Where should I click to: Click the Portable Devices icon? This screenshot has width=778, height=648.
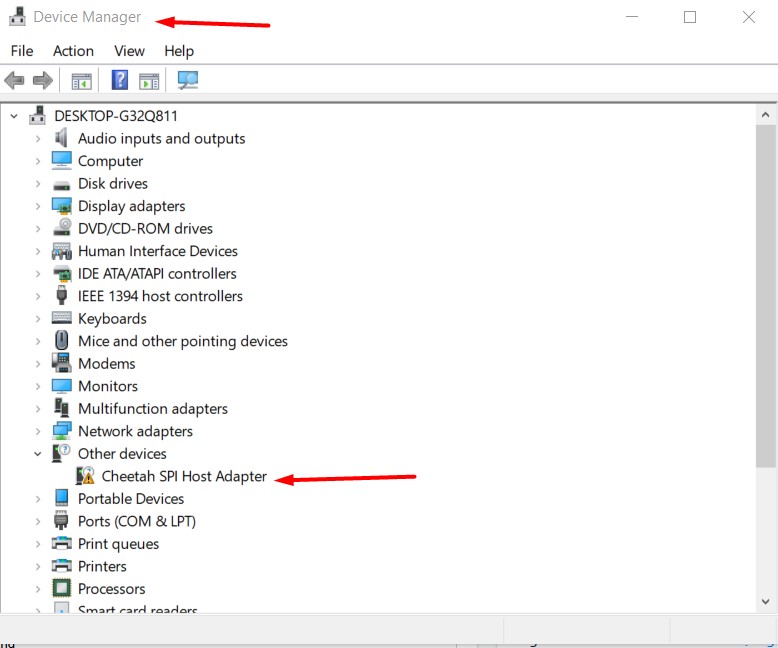click(x=62, y=498)
